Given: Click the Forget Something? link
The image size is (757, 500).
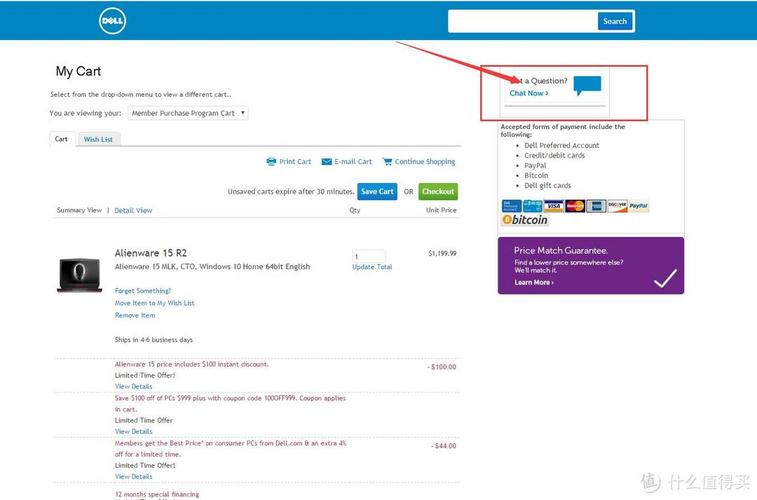Looking at the screenshot, I should coord(143,291).
